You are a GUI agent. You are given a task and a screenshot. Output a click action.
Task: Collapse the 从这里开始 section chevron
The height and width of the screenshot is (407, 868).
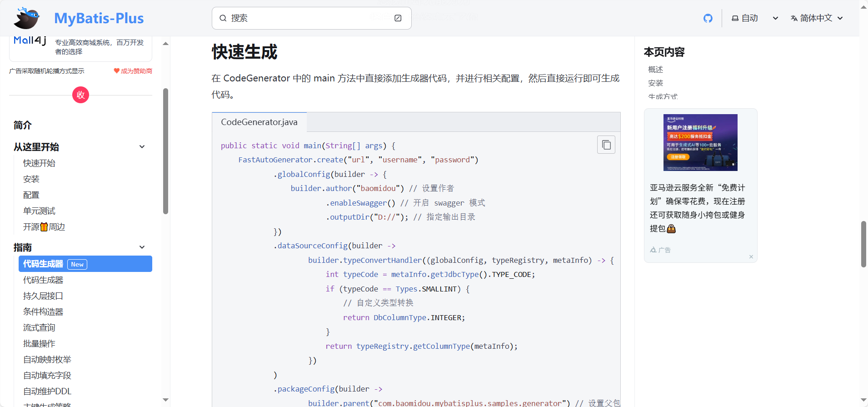tap(142, 147)
